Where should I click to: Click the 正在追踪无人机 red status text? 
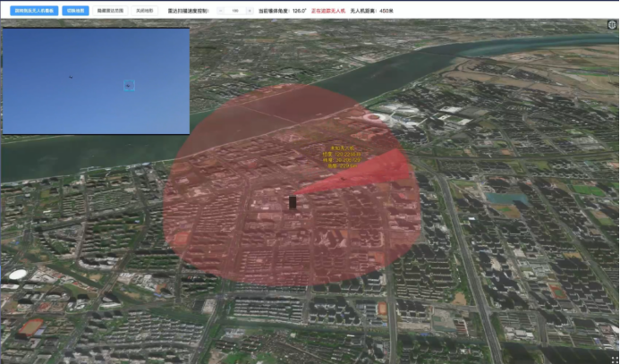click(328, 11)
